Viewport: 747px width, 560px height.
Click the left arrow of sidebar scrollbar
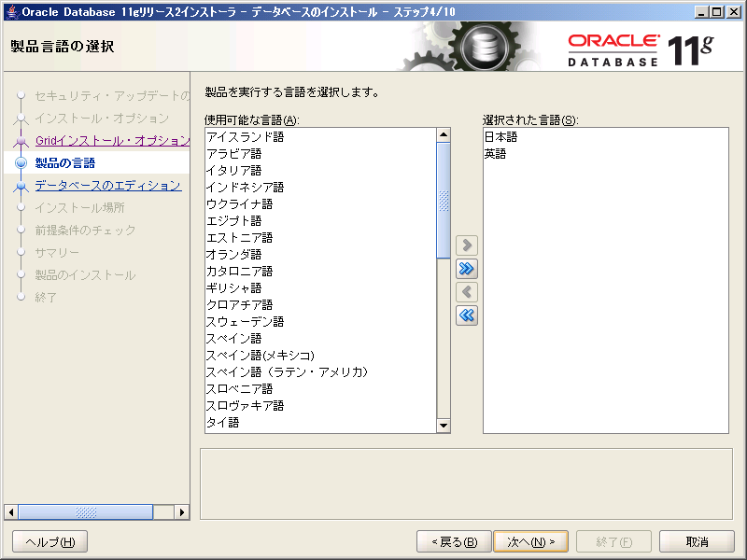11,512
